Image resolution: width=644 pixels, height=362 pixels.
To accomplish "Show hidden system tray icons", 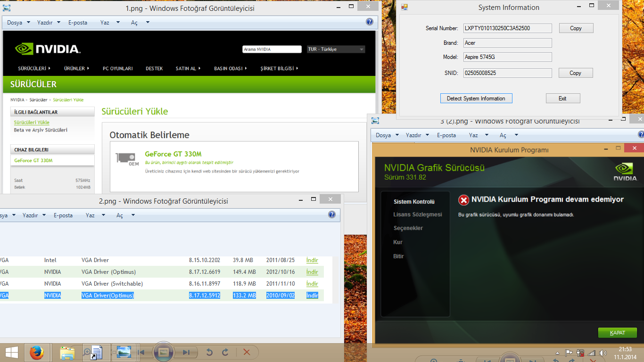I will pyautogui.click(x=558, y=353).
